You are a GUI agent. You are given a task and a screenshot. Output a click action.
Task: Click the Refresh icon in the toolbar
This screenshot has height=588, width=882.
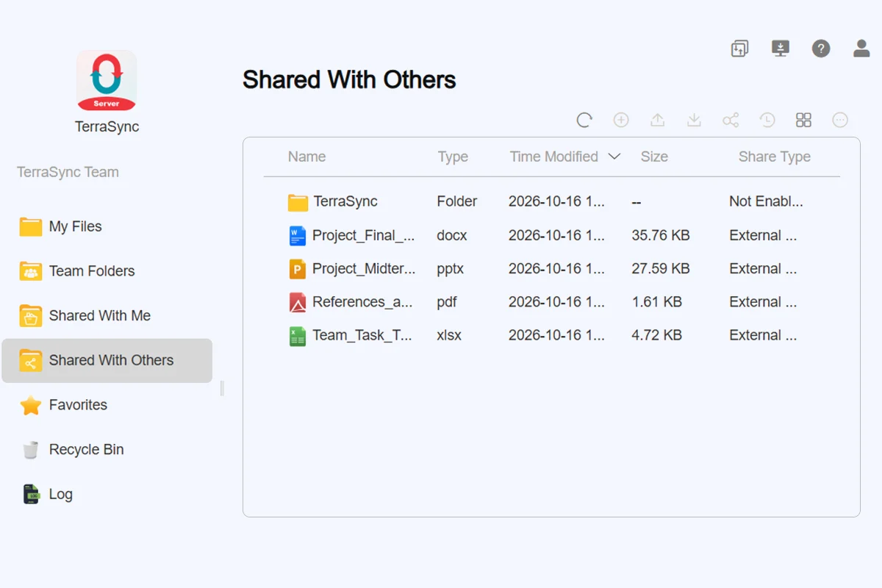click(x=584, y=120)
